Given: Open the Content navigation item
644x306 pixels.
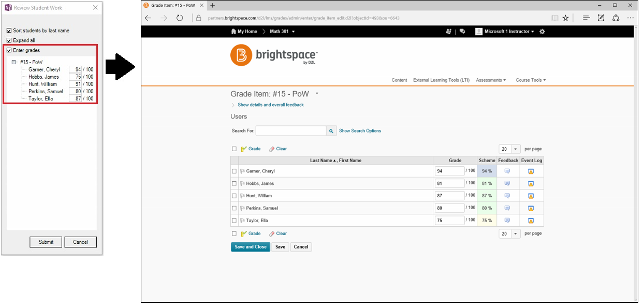Looking at the screenshot, I should 399,80.
